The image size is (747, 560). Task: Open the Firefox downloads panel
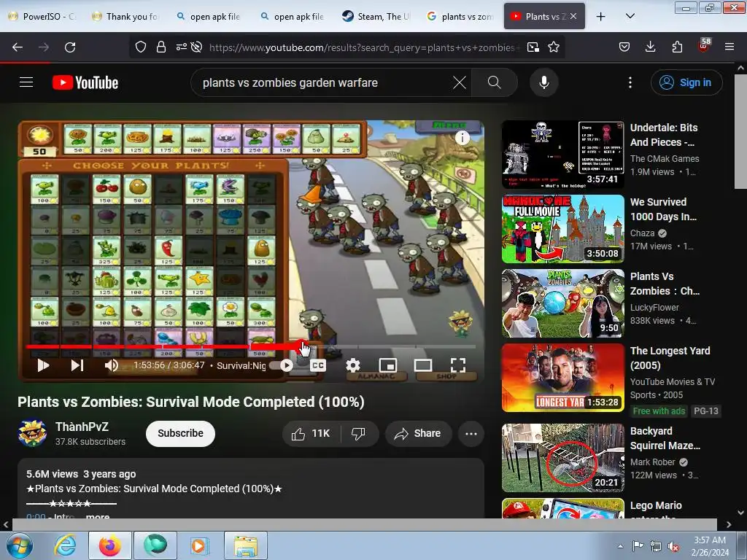tap(650, 47)
